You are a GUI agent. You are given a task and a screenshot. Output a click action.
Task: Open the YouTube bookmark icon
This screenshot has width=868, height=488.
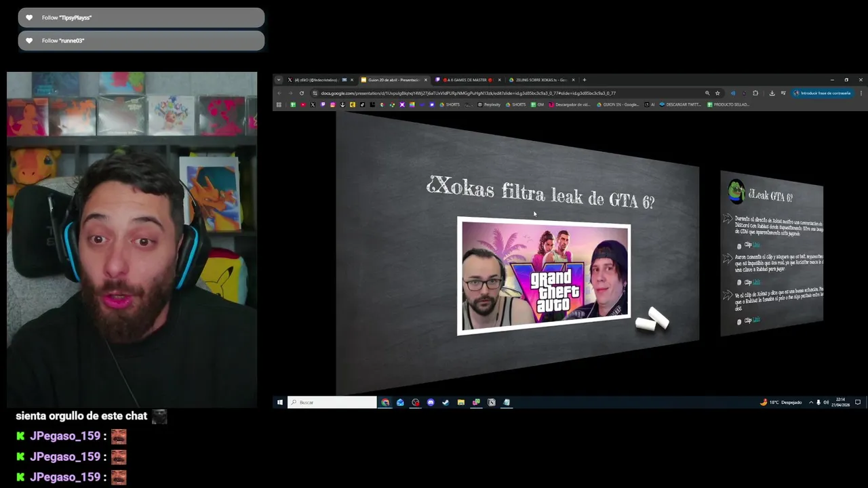[x=303, y=104]
